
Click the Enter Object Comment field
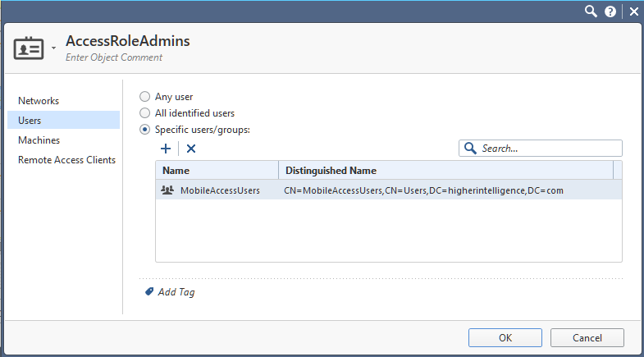click(x=114, y=57)
